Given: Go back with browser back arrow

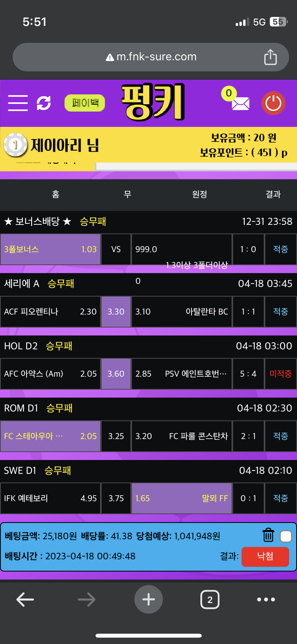Looking at the screenshot, I should coord(25,599).
